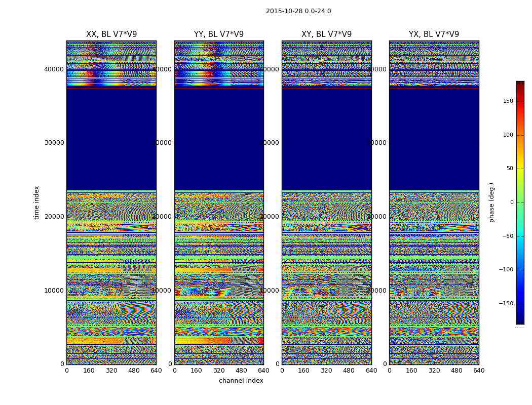Click the YX panel x-axis tick '320'
The image size is (532, 405).
[434, 371]
